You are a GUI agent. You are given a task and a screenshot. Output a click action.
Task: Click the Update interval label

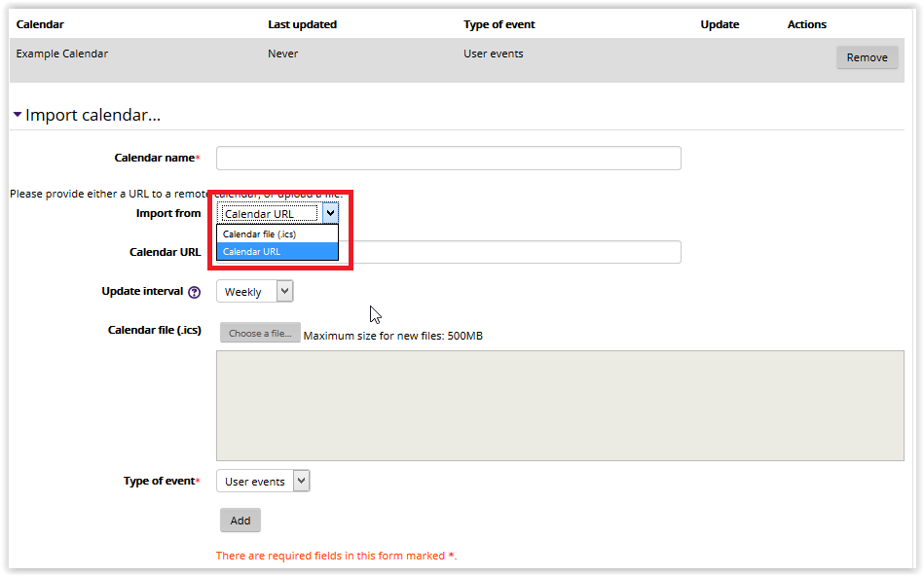pyautogui.click(x=142, y=291)
